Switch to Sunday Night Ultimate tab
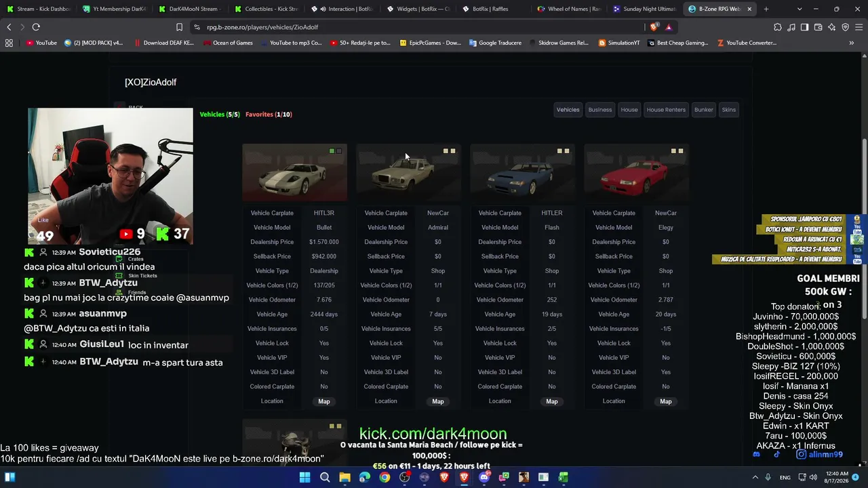868x488 pixels. [644, 9]
